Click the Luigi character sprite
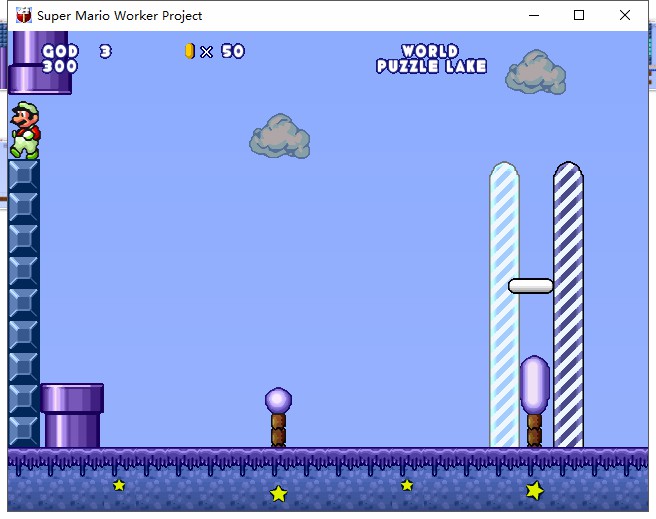 [26, 130]
